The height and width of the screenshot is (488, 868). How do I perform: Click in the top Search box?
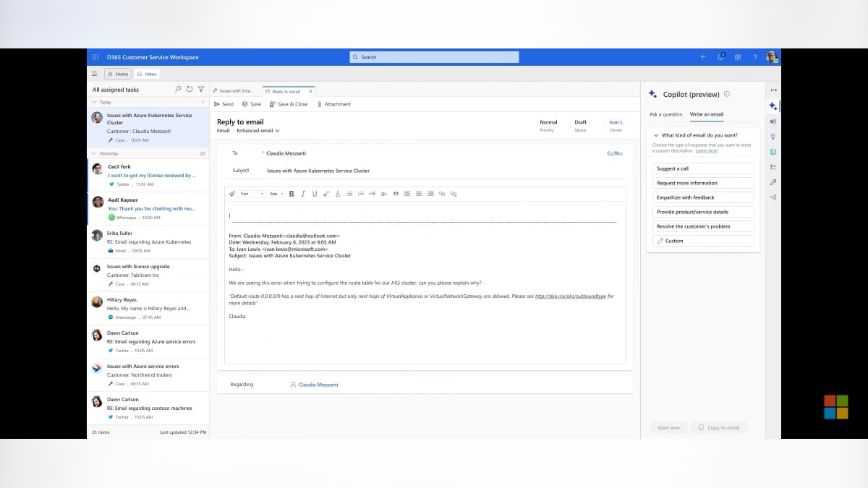(x=434, y=57)
